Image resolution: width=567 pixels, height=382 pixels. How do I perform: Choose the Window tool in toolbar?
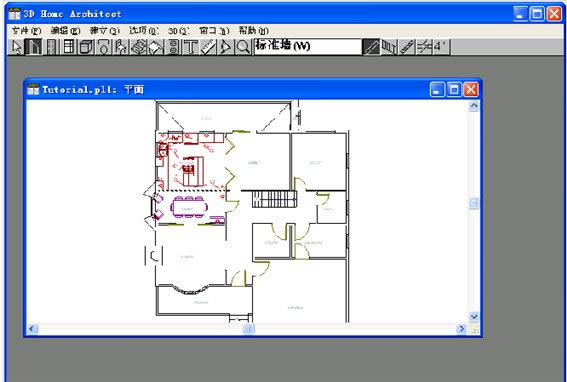69,47
